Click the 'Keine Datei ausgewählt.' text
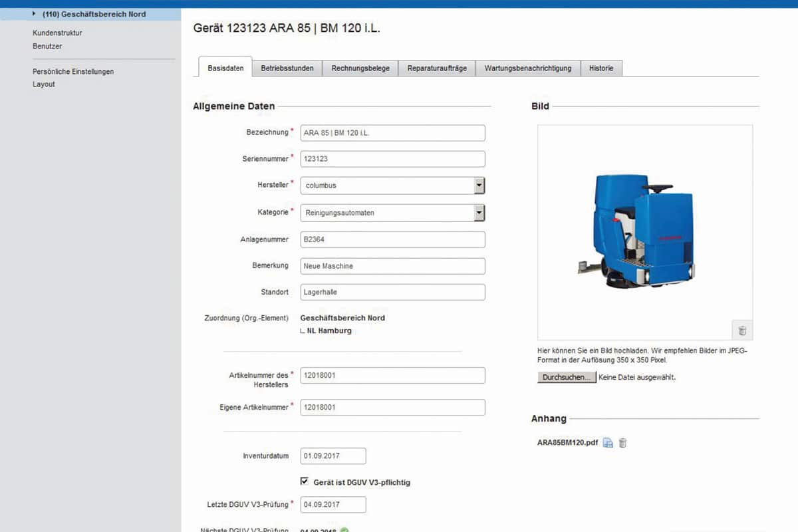The height and width of the screenshot is (532, 798). (x=637, y=377)
